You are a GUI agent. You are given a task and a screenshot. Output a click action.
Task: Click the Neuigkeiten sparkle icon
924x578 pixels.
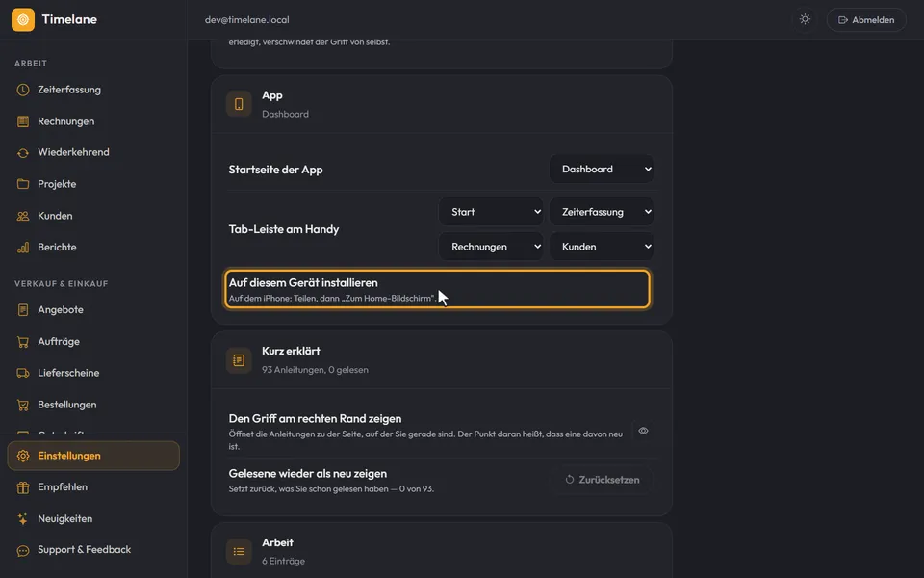23,519
